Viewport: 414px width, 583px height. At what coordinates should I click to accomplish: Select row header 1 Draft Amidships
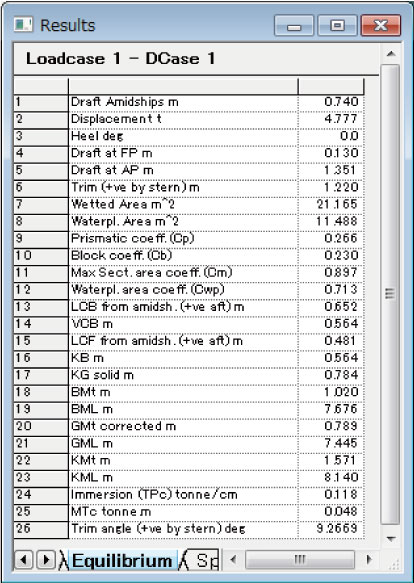coord(41,102)
